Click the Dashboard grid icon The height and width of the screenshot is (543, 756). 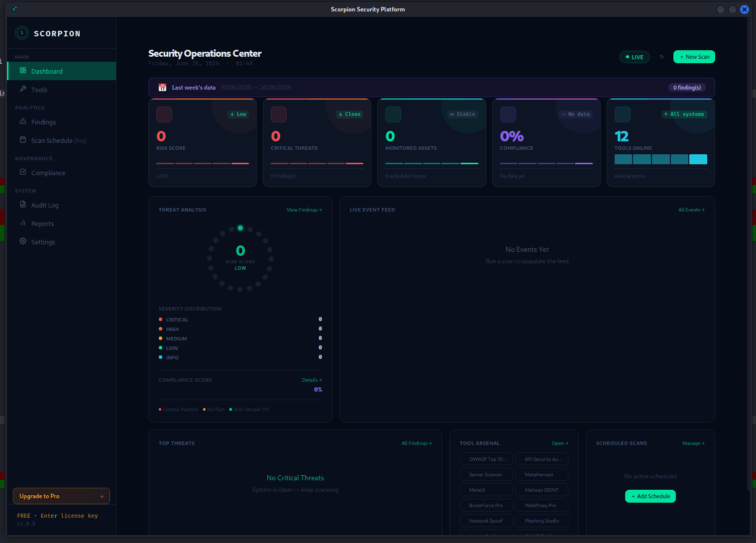point(23,71)
